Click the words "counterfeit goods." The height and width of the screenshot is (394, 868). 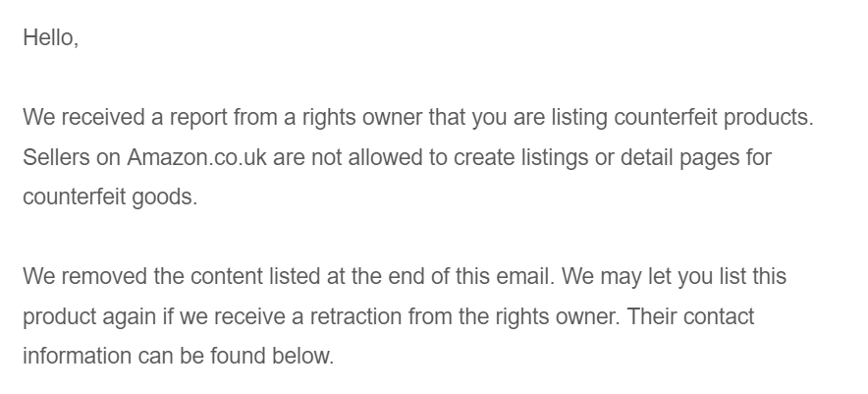click(x=110, y=197)
